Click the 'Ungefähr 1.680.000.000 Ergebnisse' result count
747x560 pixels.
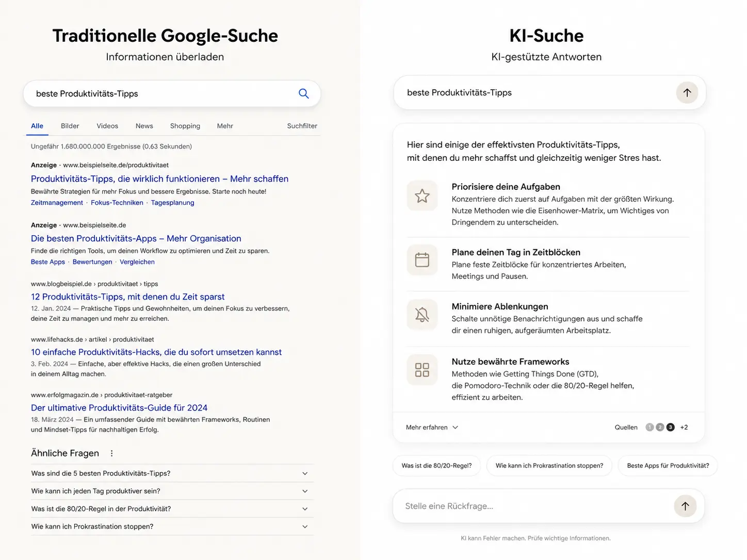tap(111, 146)
